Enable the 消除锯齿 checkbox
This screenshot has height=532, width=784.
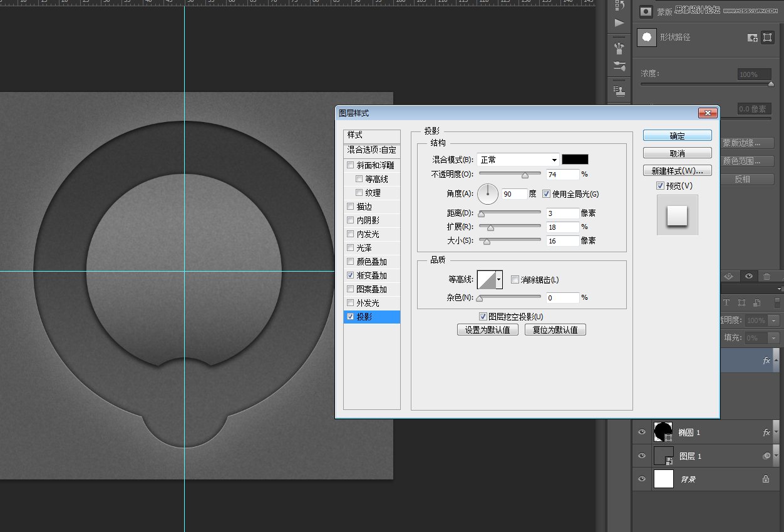[x=515, y=279]
